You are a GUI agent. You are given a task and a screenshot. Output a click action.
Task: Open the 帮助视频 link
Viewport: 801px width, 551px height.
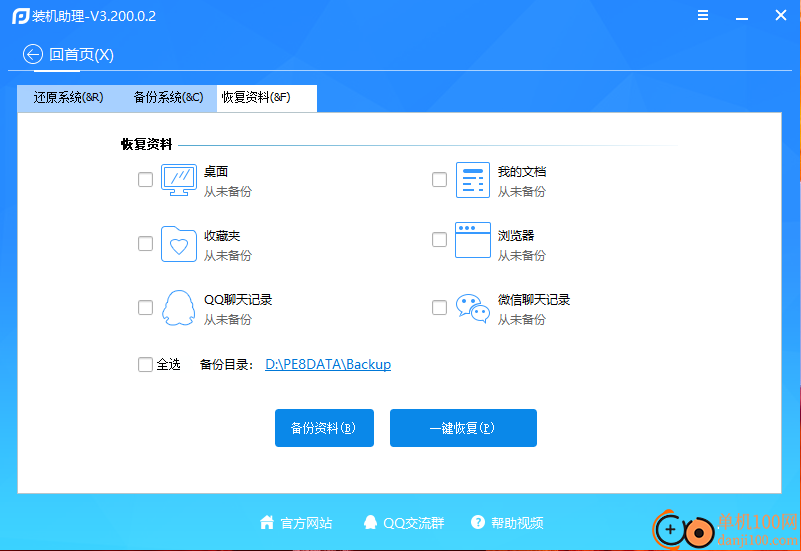click(517, 523)
